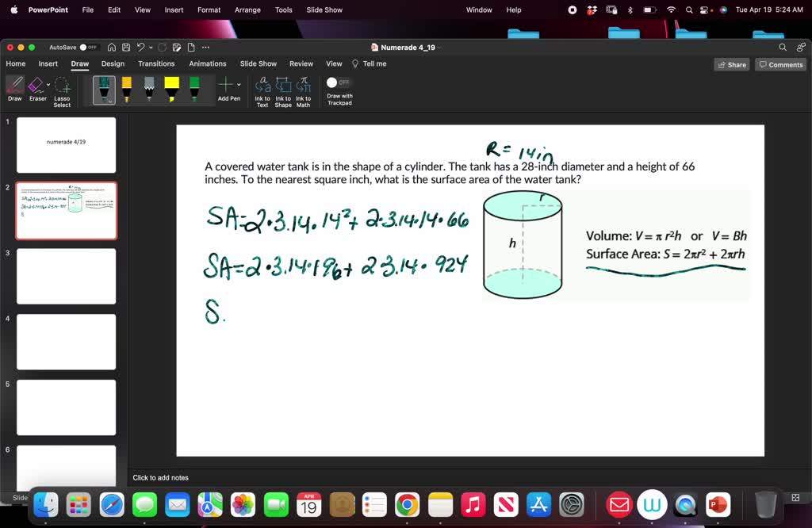Select the teal pen in the gallery
812x528 pixels.
(105, 87)
